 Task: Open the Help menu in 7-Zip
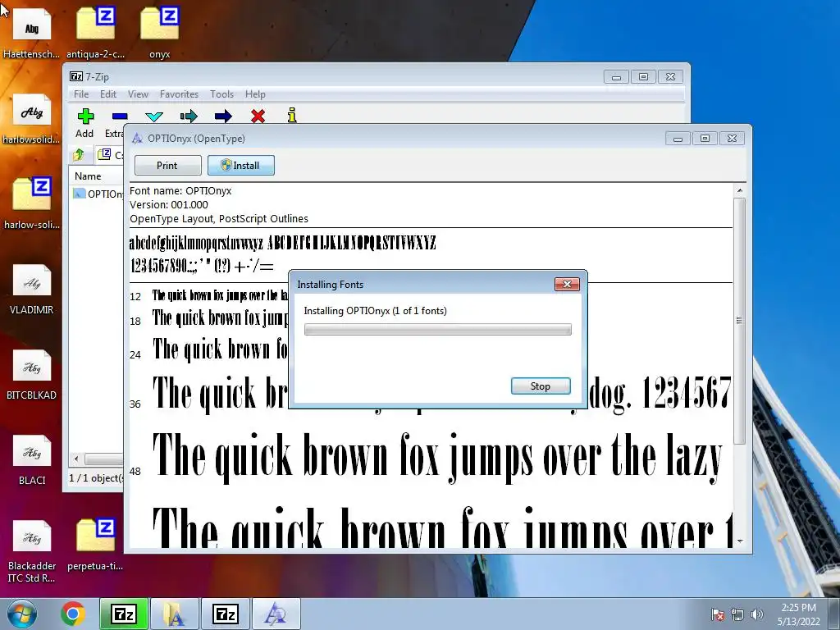256,94
